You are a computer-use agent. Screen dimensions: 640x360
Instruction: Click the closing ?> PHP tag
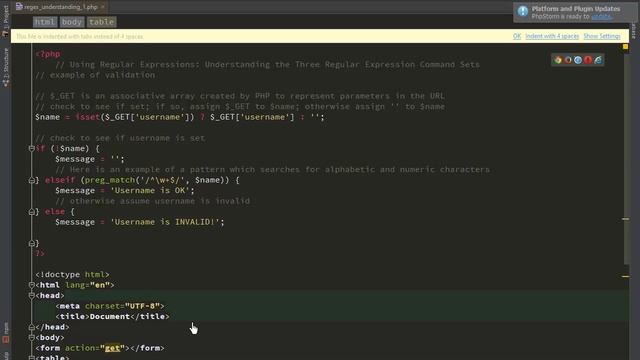coord(40,253)
